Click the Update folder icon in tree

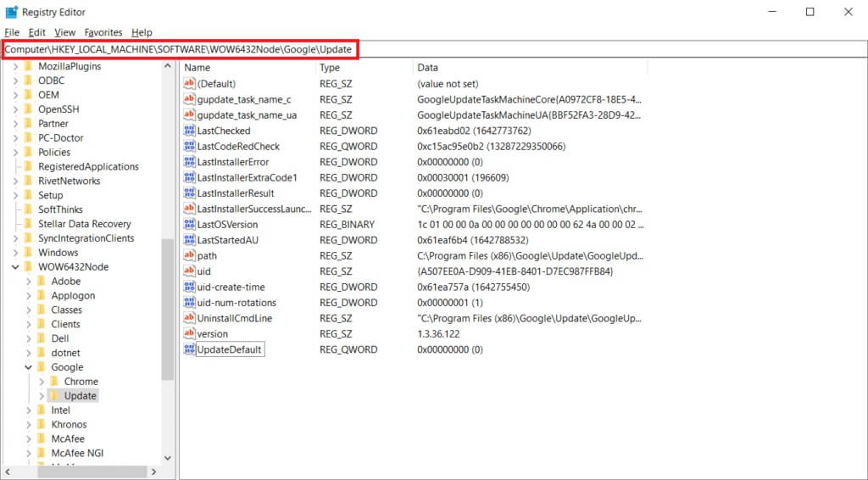pyautogui.click(x=54, y=396)
